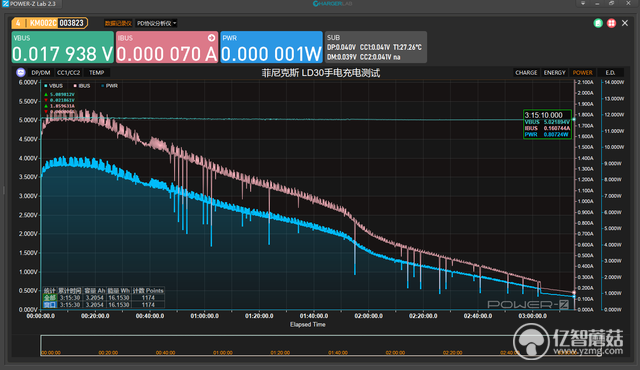Click the 5.009812V max marker value
This screenshot has width=640, height=370.
[x=62, y=95]
